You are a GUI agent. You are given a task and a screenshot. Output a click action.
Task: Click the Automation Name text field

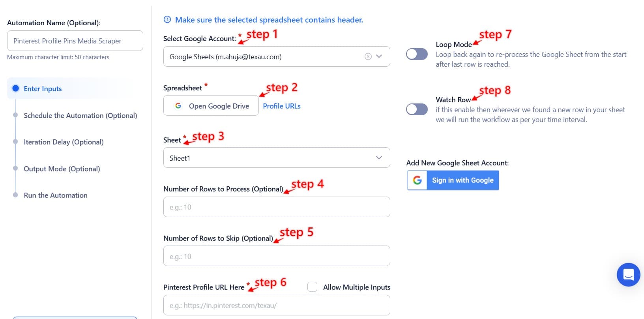click(75, 41)
